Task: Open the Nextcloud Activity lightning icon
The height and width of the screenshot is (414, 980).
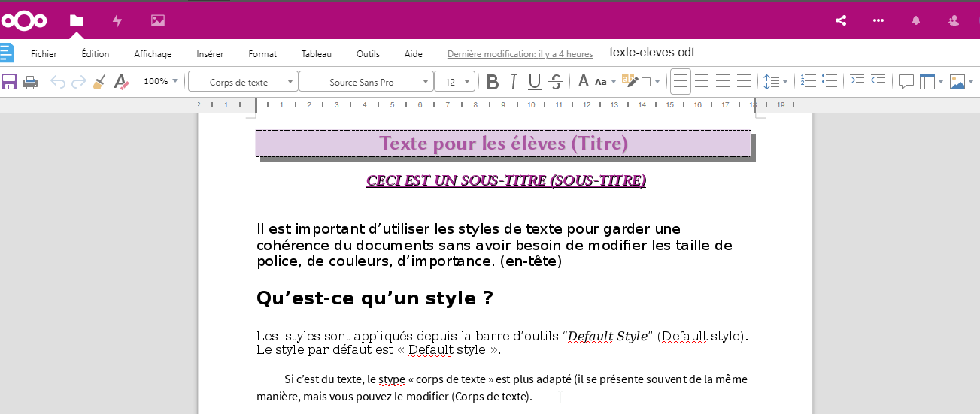Action: coord(117,20)
